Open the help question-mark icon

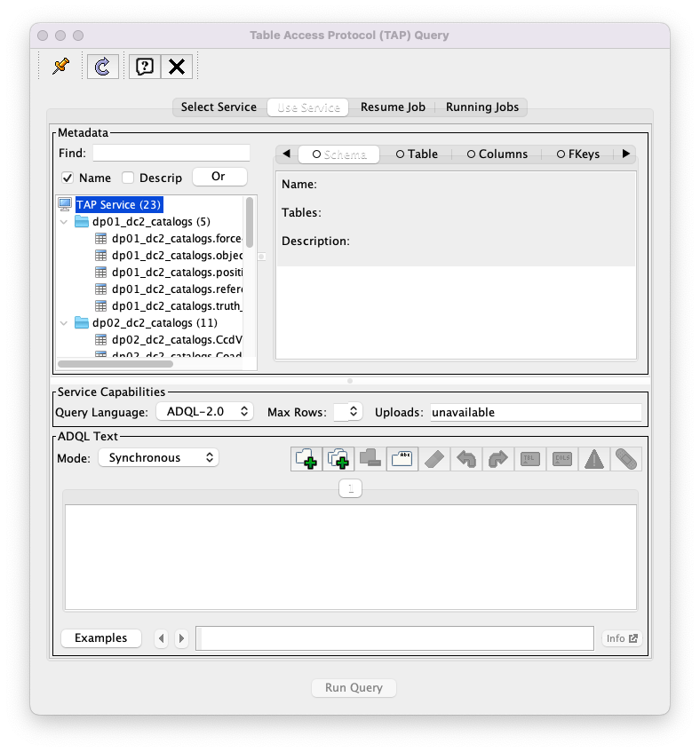(145, 67)
